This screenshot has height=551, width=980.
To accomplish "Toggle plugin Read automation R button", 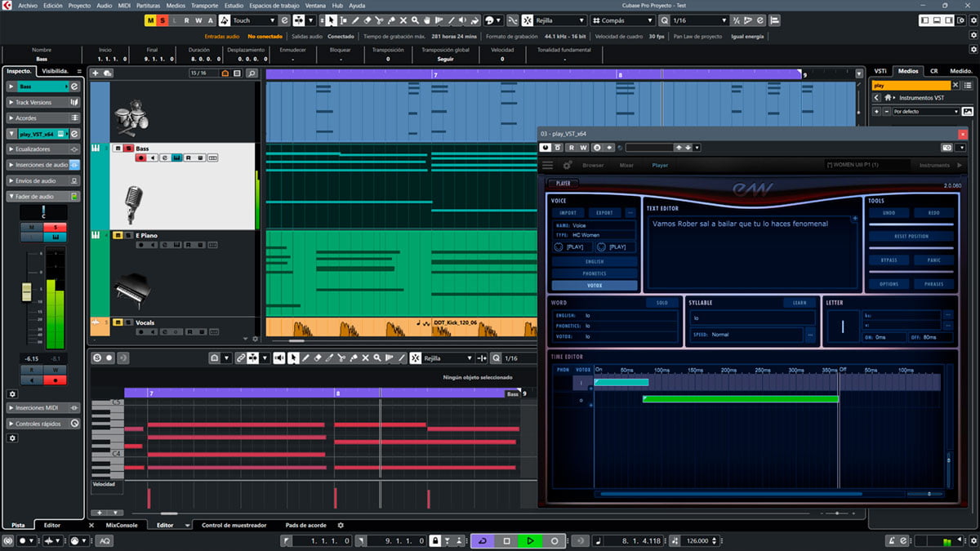I will (572, 148).
